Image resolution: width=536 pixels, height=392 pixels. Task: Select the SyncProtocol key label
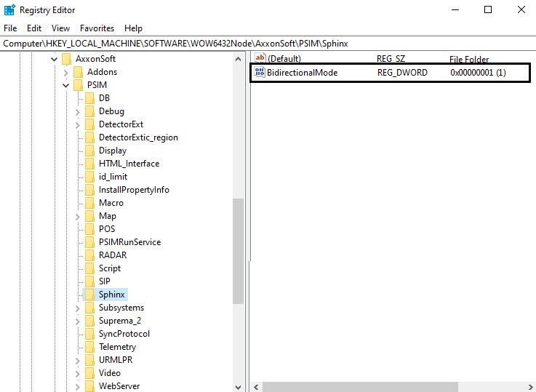[x=124, y=334]
